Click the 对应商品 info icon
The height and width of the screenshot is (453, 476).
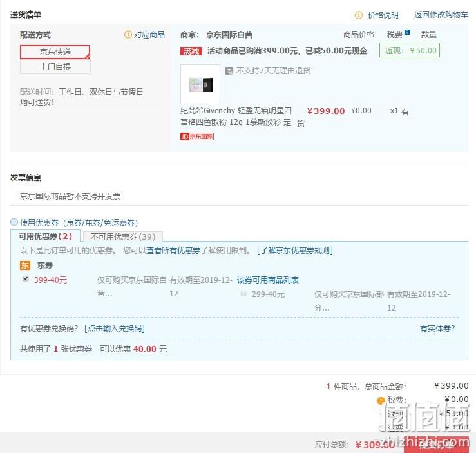point(128,35)
